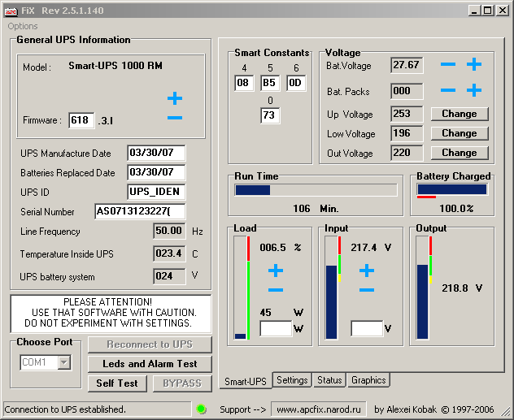The height and width of the screenshot is (420, 514).
Task: Click the Low Voltage value 196
Action: click(x=407, y=133)
